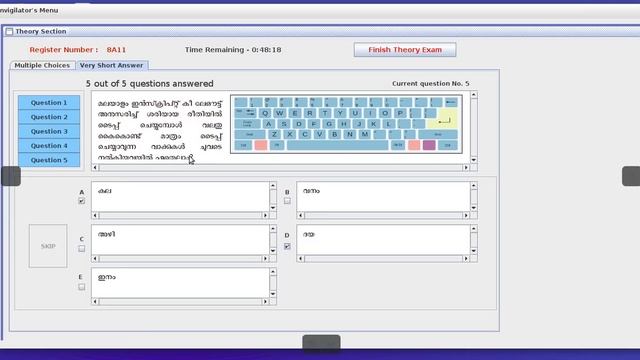This screenshot has height=360, width=640.
Task: Skip the current question
Action: point(48,246)
